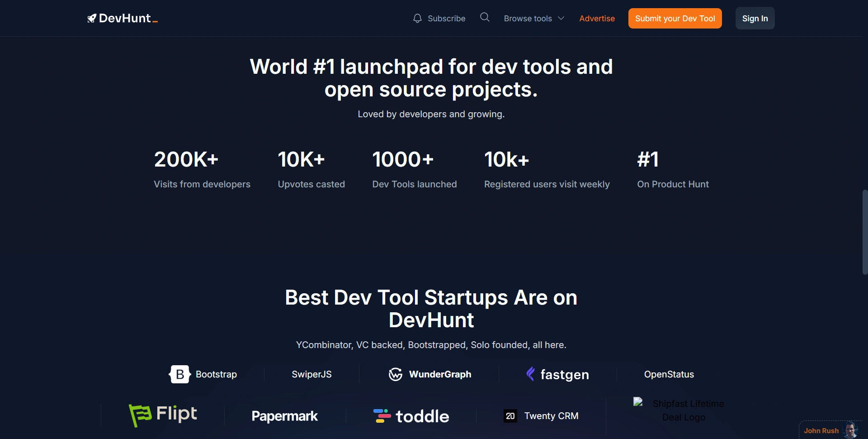Click the WunderGraph text label
This screenshot has width=868, height=439.
point(440,374)
